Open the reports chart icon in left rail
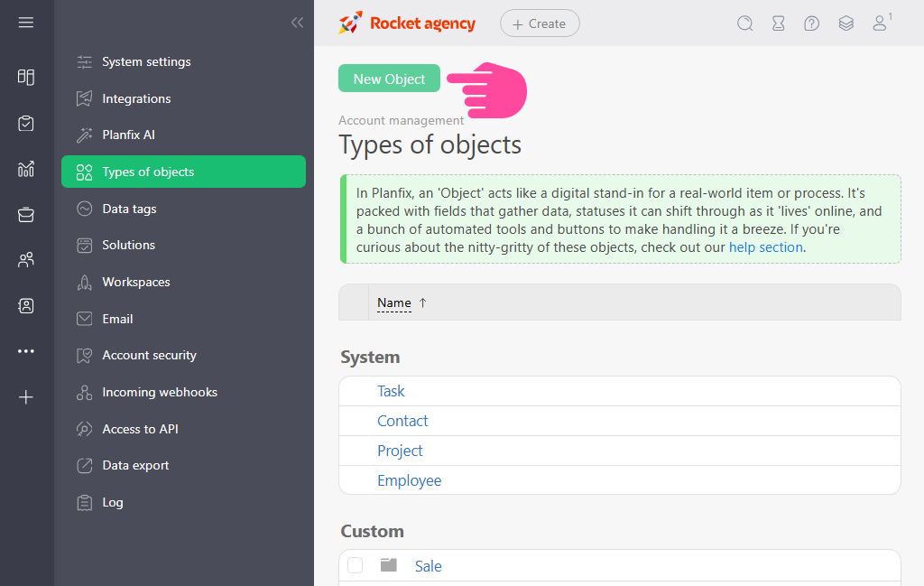 tap(26, 169)
